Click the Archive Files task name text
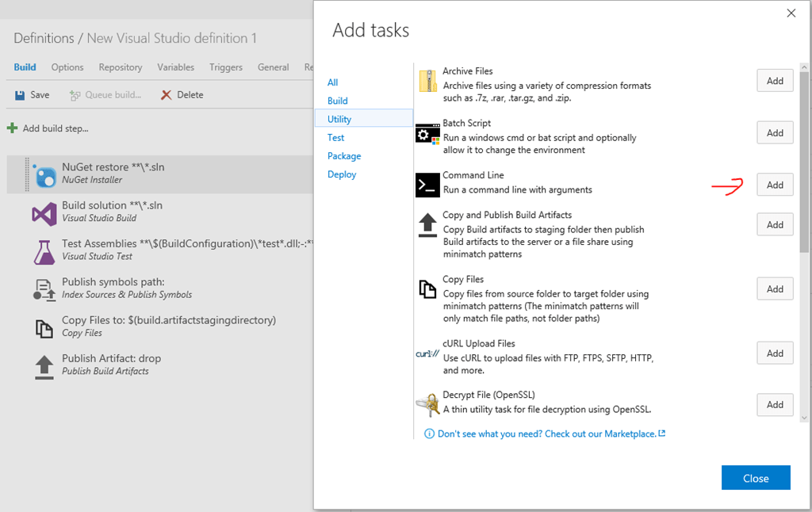The height and width of the screenshot is (512, 812). [468, 71]
